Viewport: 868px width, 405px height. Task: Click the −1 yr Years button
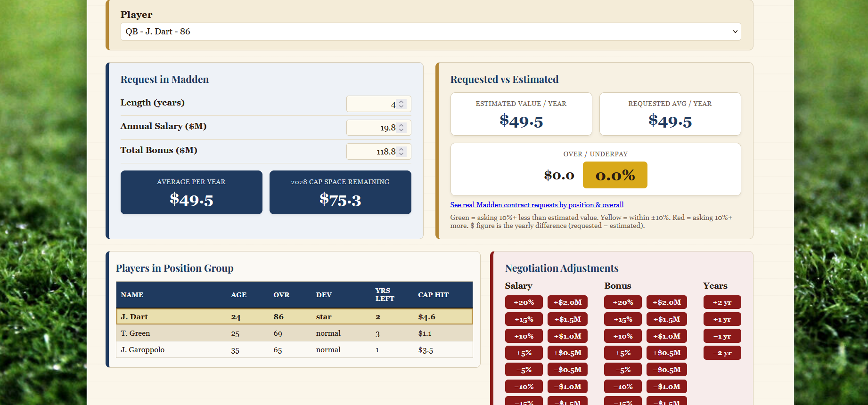click(722, 336)
